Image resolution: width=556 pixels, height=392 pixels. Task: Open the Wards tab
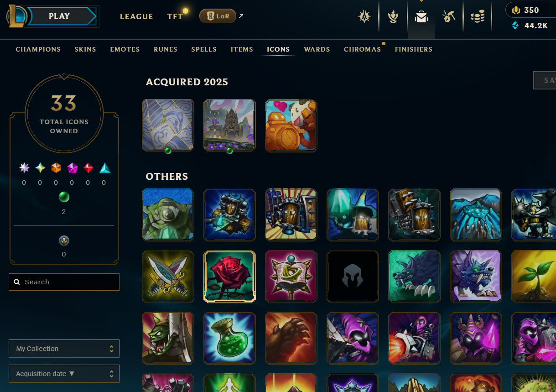[x=317, y=49]
